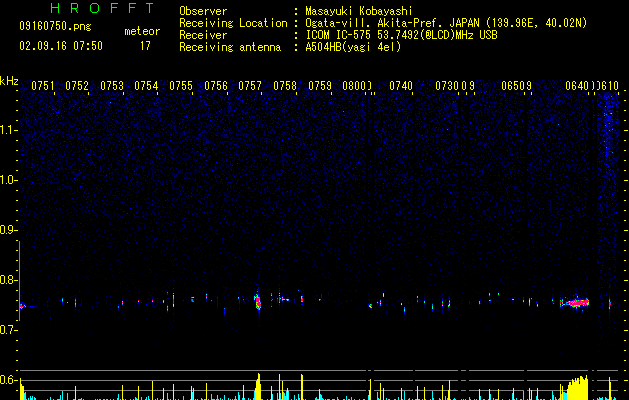Viewport: 629px width, 400px height.
Task: Click the 0800 time axis label
Action: [354, 86]
